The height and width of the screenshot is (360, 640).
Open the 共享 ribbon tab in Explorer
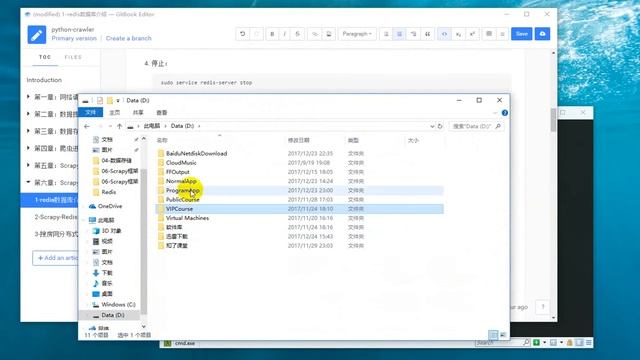[x=138, y=113]
